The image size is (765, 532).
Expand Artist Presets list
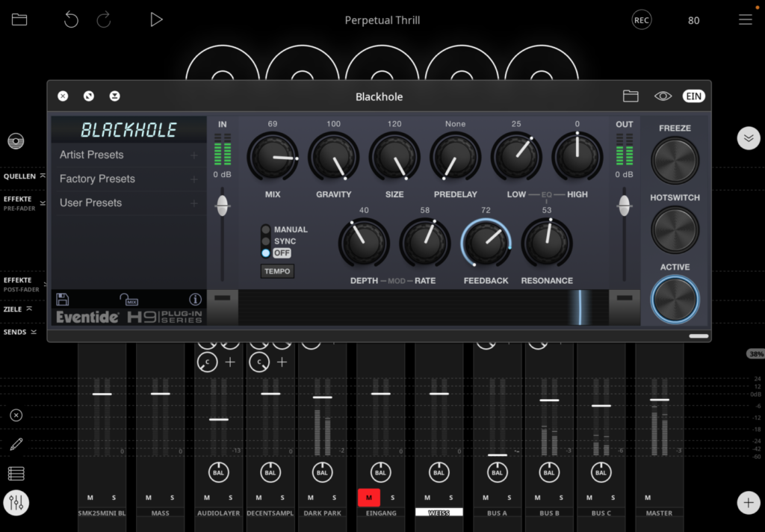tap(128, 155)
